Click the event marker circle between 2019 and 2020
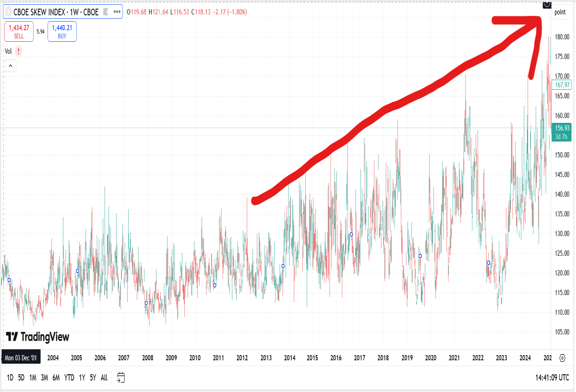The height and width of the screenshot is (392, 576). [420, 256]
